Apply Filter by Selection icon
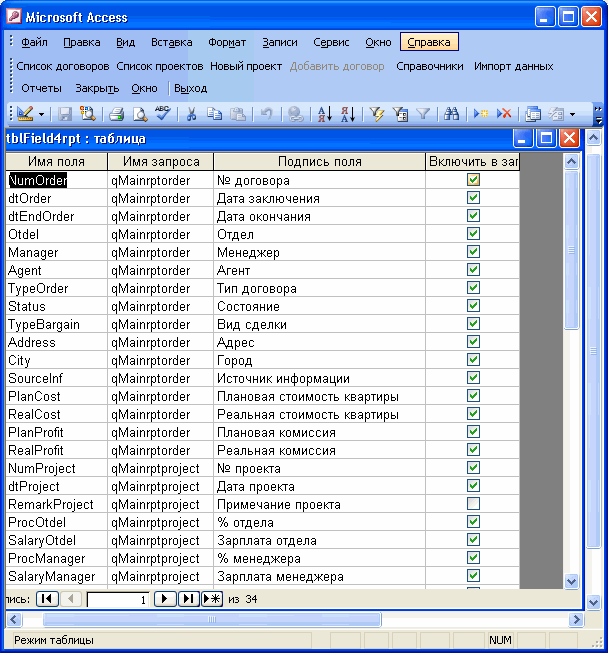The image size is (608, 653). [x=377, y=114]
